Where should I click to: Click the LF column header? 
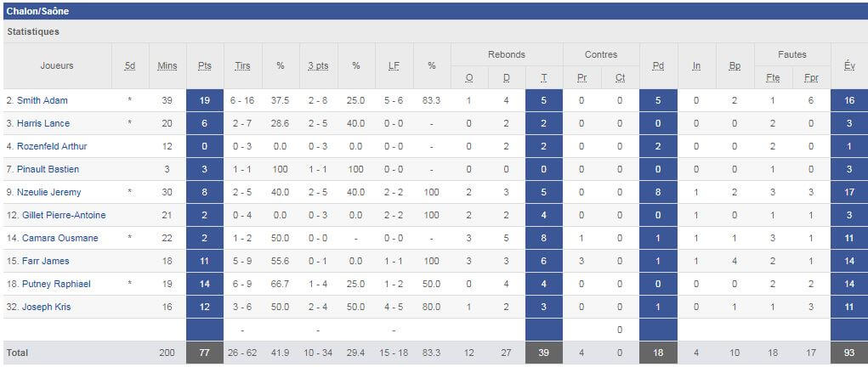(x=394, y=65)
